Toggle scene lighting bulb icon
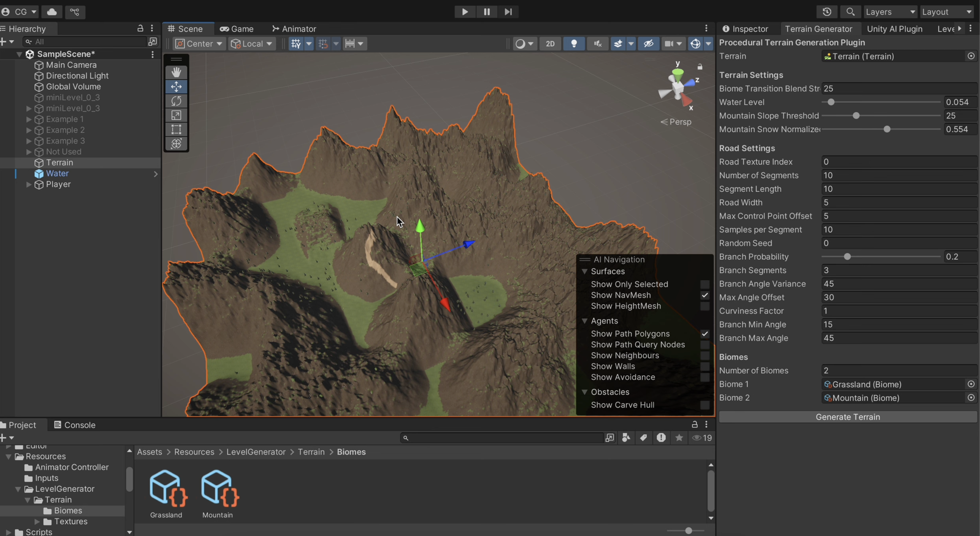Viewport: 980px width, 536px height. click(574, 44)
